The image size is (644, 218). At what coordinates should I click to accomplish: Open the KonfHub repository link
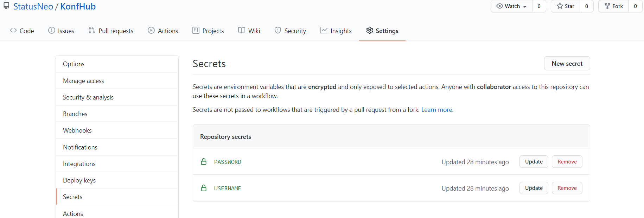click(78, 6)
